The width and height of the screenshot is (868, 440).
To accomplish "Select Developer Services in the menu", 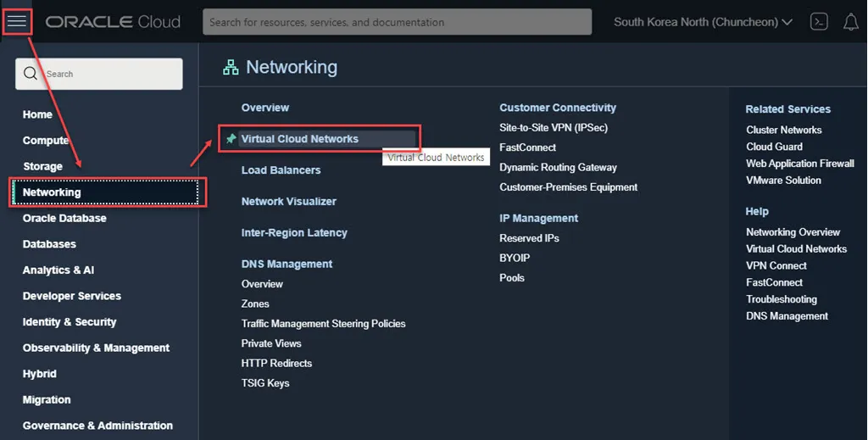I will (x=71, y=296).
